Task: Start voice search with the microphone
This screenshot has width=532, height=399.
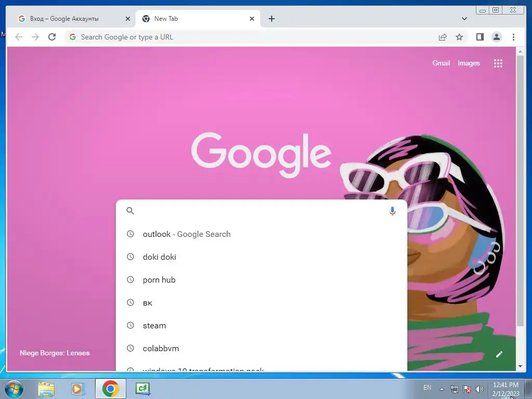Action: pyautogui.click(x=392, y=211)
